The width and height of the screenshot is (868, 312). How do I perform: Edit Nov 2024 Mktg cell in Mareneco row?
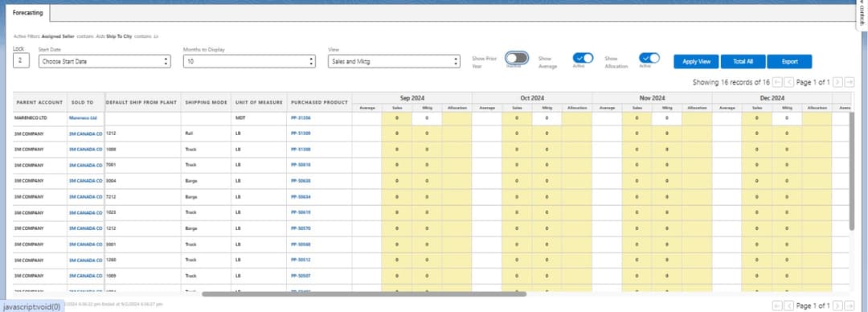click(666, 118)
